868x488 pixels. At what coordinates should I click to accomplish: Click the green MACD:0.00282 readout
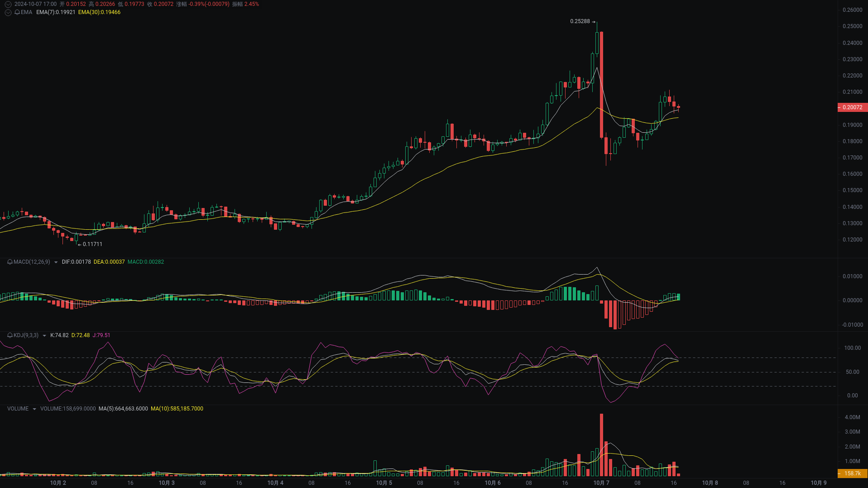[146, 262]
